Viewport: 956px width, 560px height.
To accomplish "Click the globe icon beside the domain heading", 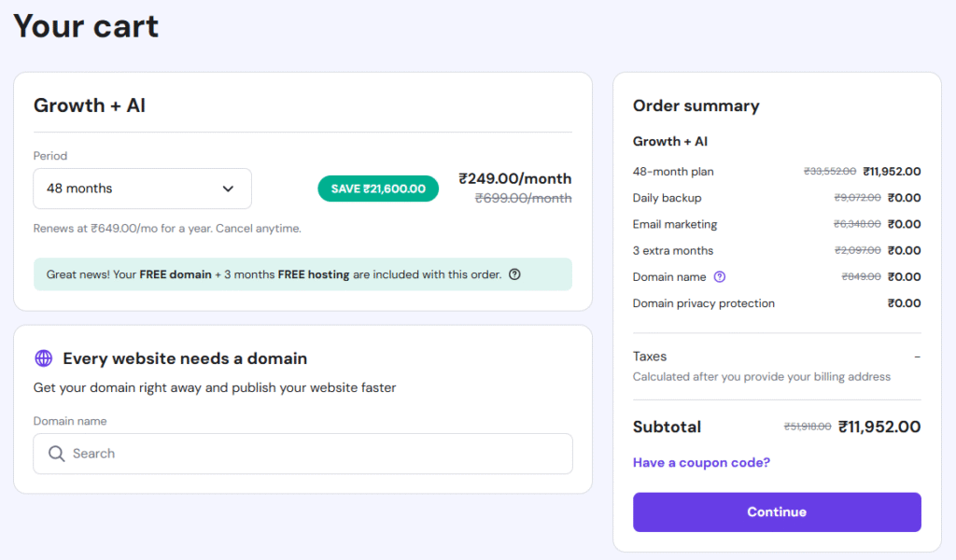I will click(43, 358).
